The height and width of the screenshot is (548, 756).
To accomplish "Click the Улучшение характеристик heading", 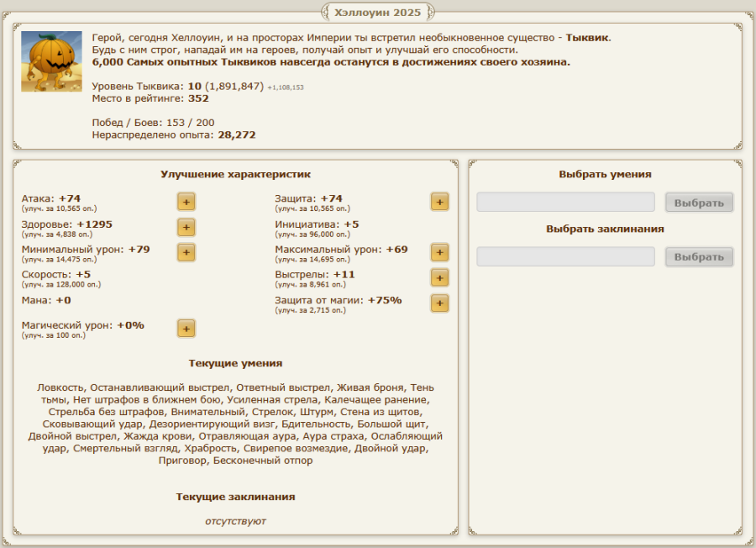I will tap(235, 174).
